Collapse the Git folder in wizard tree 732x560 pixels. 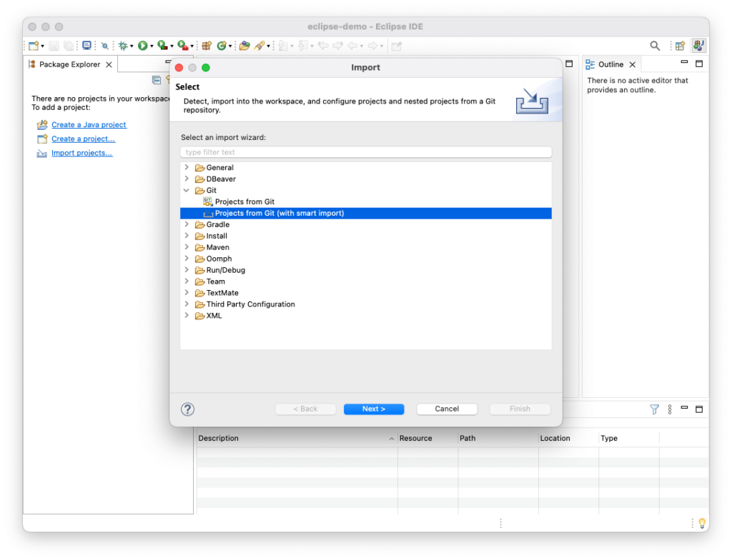pyautogui.click(x=187, y=191)
